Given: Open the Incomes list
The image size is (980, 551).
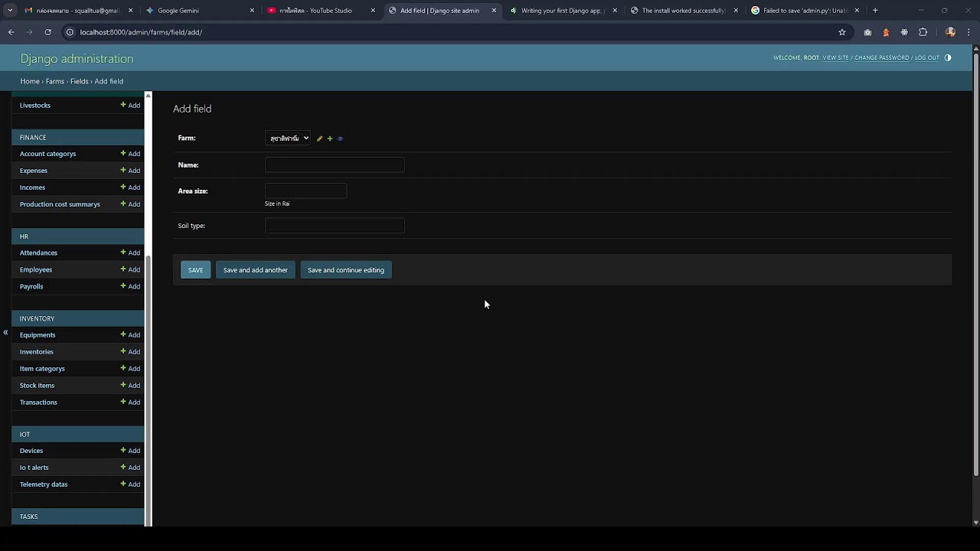Looking at the screenshot, I should pos(32,187).
